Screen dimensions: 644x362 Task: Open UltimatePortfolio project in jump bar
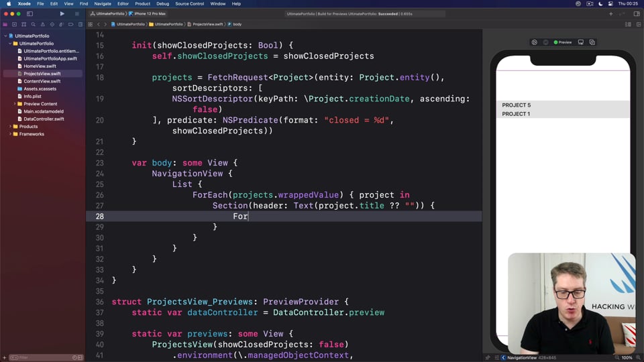tap(127, 24)
